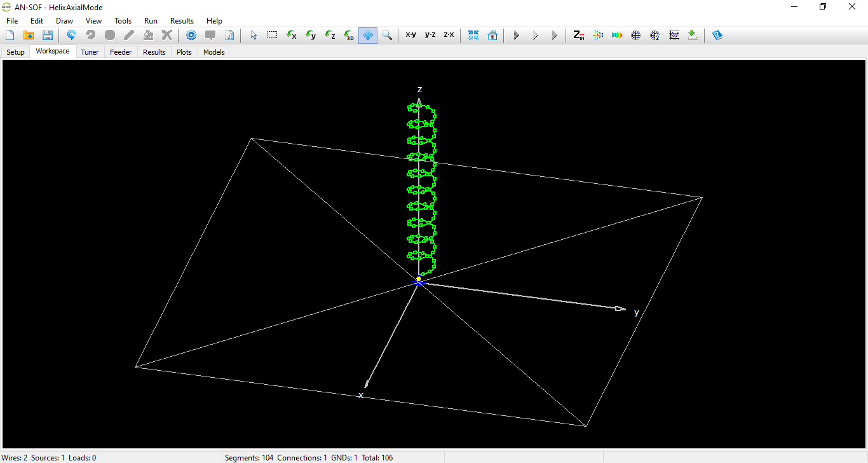This screenshot has height=463, width=868.
Task: Switch to the Feeder tab
Action: click(x=121, y=52)
